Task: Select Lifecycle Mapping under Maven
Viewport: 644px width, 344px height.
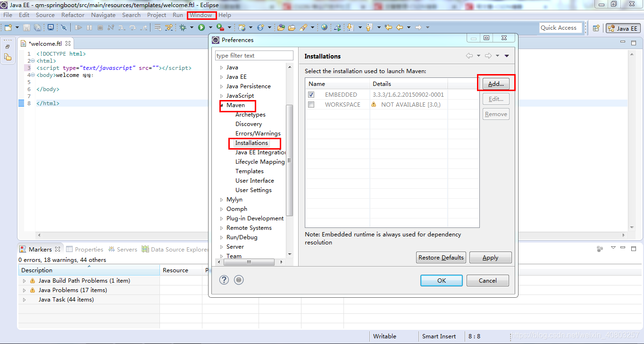Action: click(260, 162)
